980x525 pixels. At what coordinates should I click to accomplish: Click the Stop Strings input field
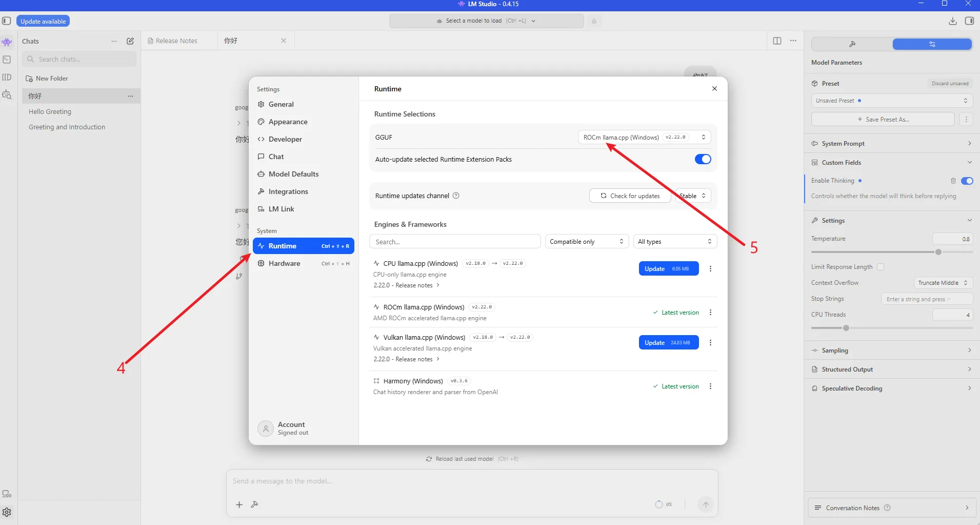coord(927,299)
